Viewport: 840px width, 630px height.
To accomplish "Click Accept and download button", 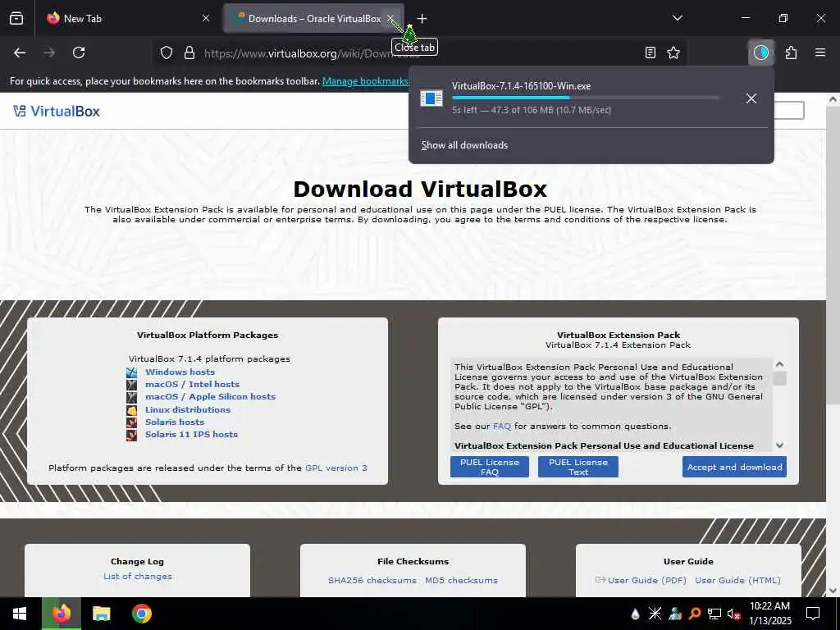I will [734, 467].
